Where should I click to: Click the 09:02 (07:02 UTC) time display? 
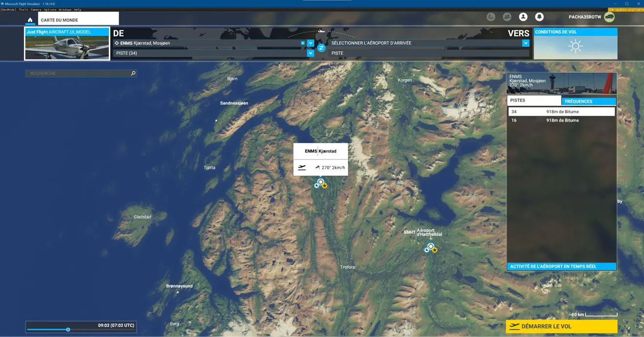click(116, 325)
